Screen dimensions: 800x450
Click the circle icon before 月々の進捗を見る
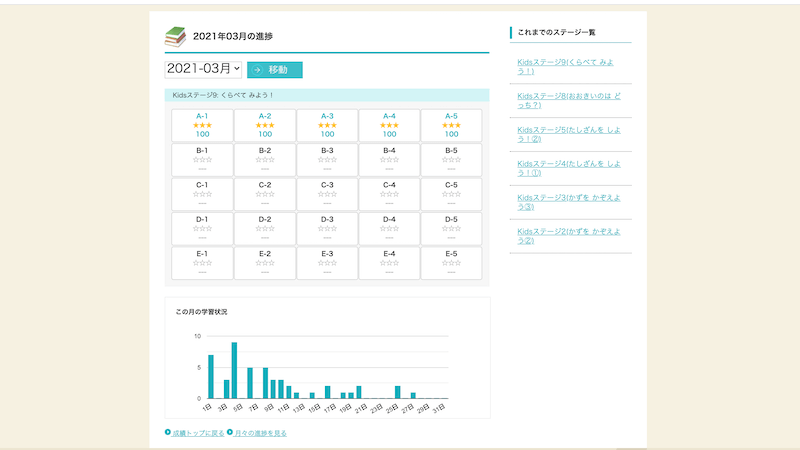point(230,432)
